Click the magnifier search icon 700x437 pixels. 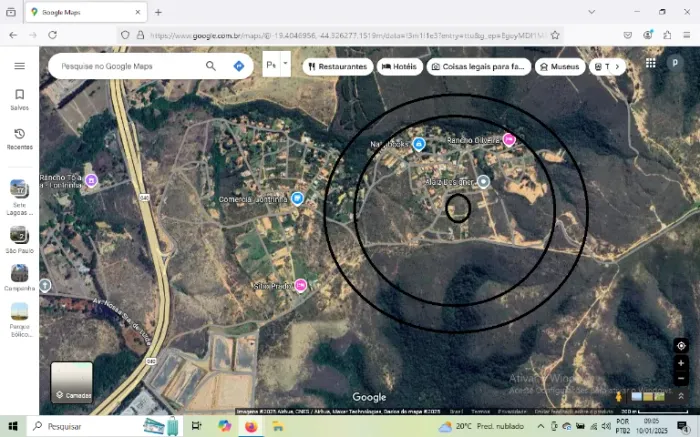click(x=211, y=66)
